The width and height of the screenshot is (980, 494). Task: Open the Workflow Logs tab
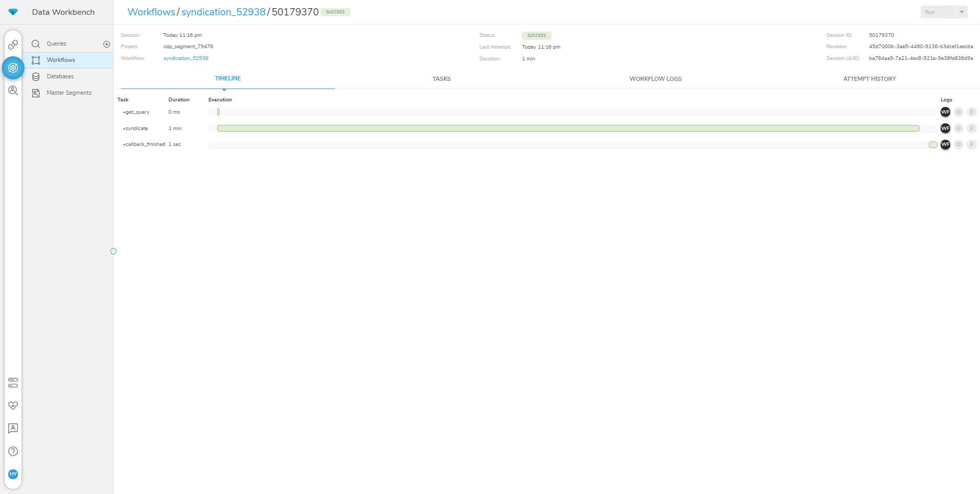[x=655, y=79]
